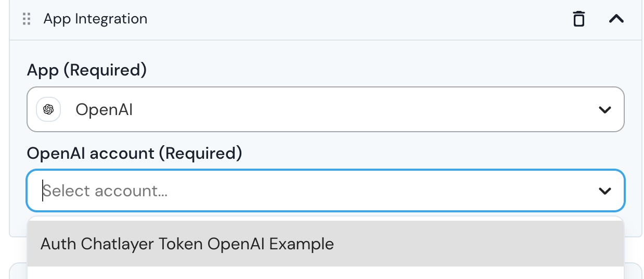This screenshot has width=644, height=279.
Task: Click the "App (Required)" field label
Action: [x=86, y=70]
